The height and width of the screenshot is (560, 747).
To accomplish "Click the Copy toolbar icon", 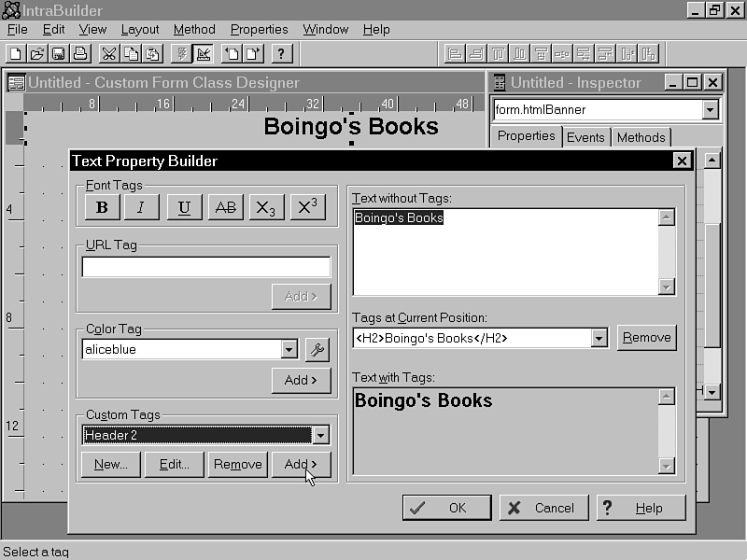I will [x=131, y=53].
